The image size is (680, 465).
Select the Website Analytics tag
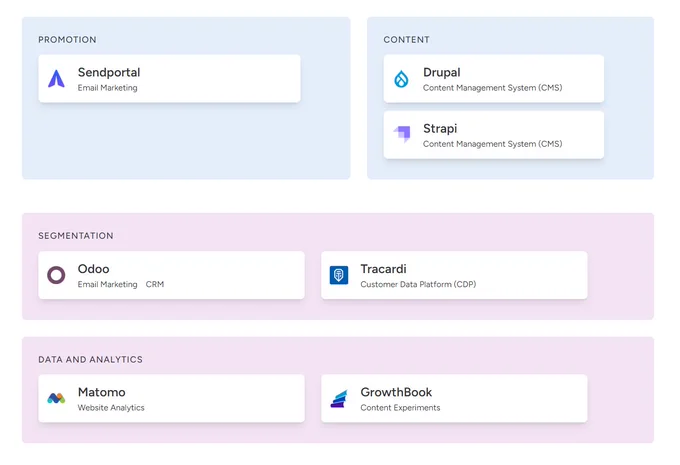point(111,408)
